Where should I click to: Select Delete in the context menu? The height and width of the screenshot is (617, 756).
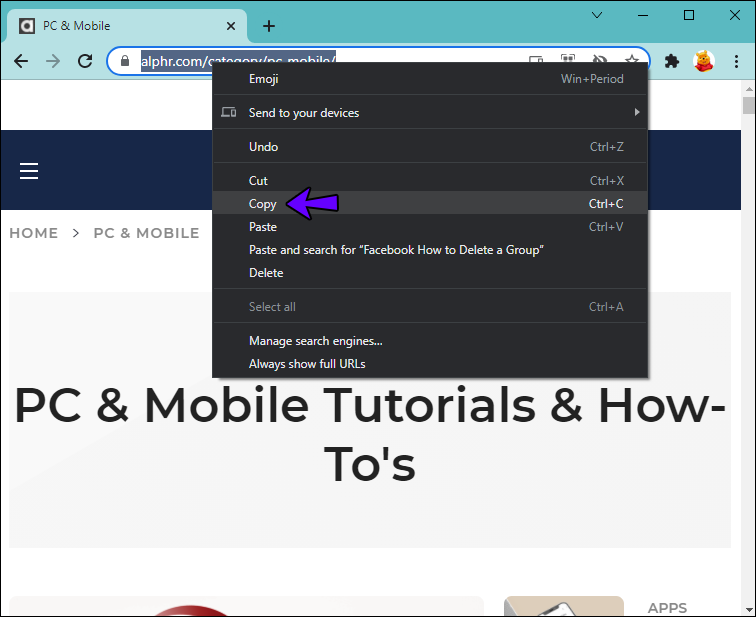click(430, 273)
